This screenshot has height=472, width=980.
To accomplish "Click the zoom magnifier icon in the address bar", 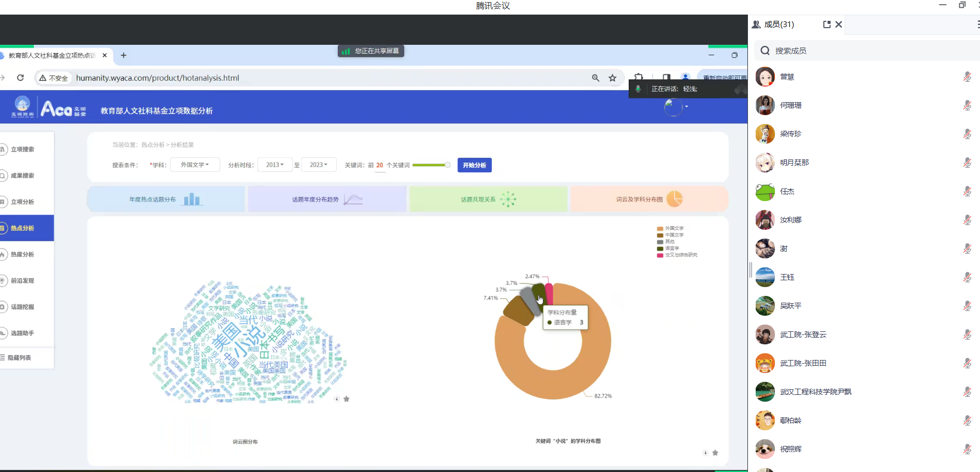I will click(x=595, y=78).
